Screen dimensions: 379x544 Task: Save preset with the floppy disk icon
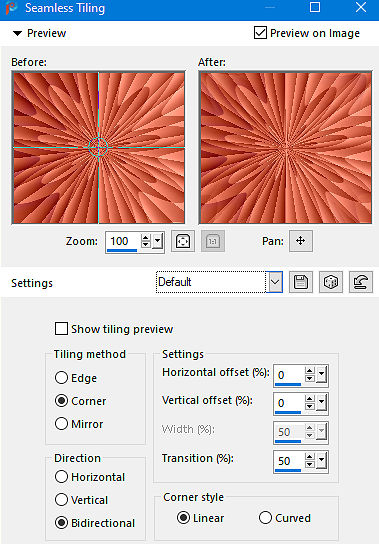pos(301,282)
